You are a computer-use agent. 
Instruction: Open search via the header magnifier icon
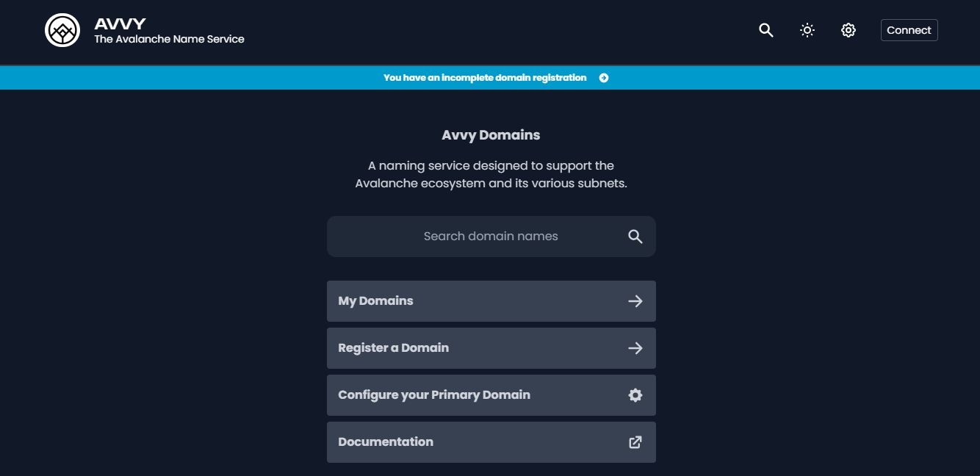click(x=766, y=30)
